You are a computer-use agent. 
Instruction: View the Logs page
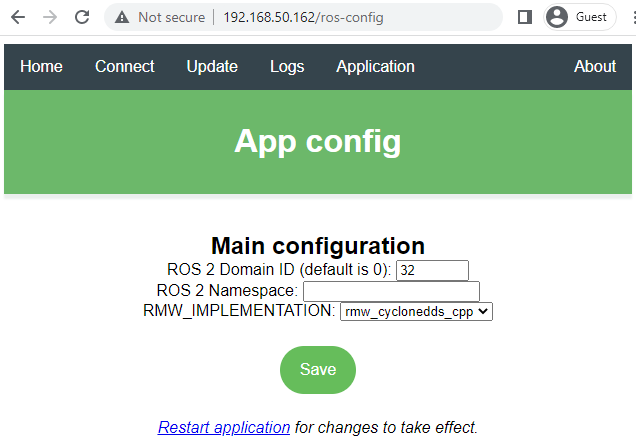(x=287, y=67)
